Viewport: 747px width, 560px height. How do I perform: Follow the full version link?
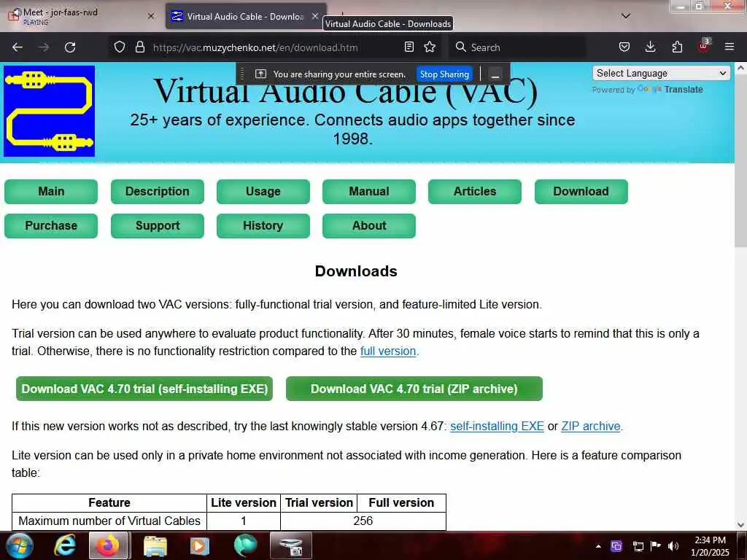[388, 351]
